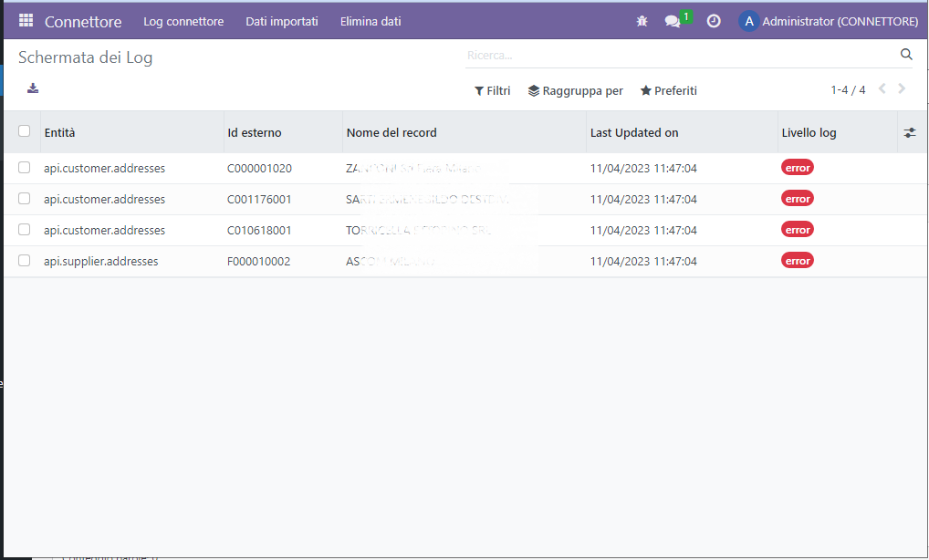Open Administrator user account menu

[x=828, y=21]
